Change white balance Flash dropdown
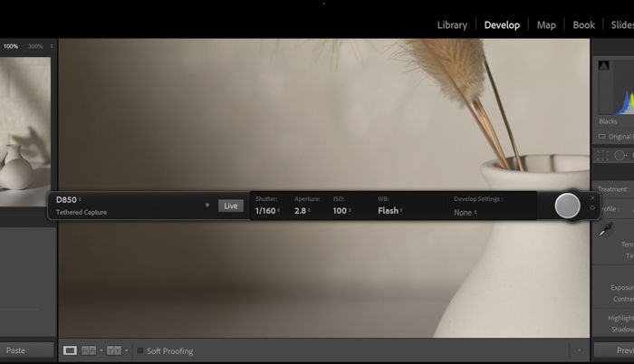This screenshot has width=634, height=364. 389,211
